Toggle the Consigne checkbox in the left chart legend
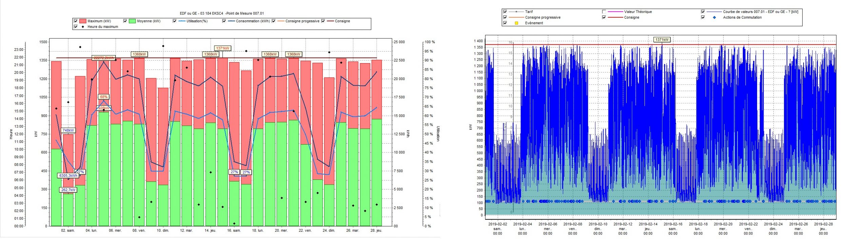Viewport: 868px width, 239px height. coord(323,21)
